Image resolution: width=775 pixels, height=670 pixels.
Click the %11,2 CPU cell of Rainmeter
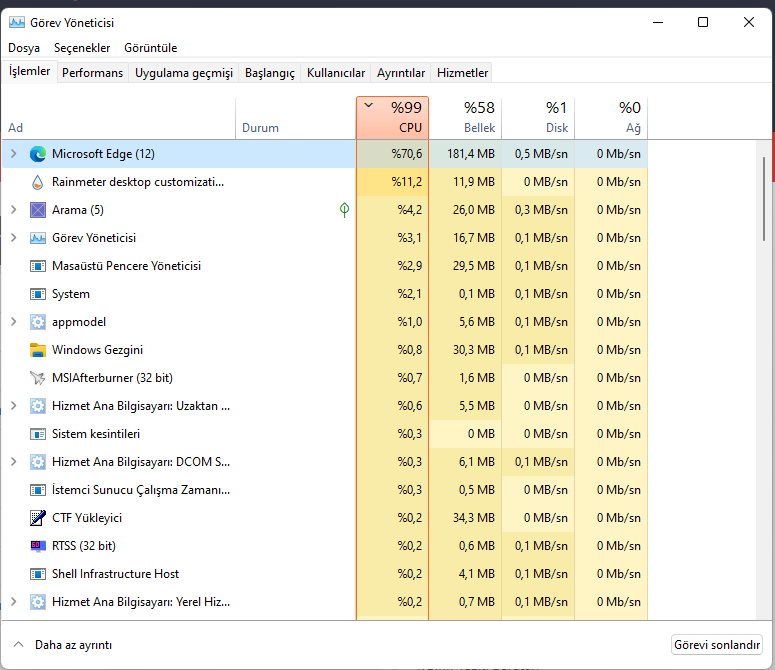[x=392, y=182]
